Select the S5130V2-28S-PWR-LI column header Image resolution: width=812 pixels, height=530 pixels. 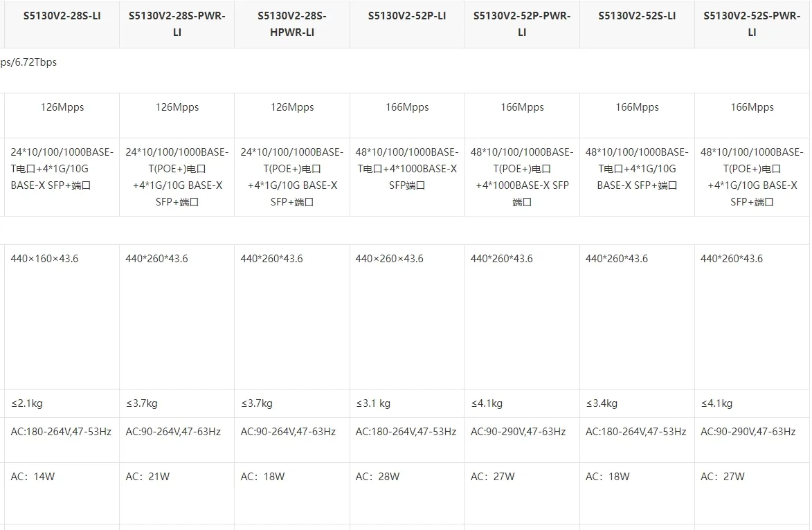tap(177, 24)
